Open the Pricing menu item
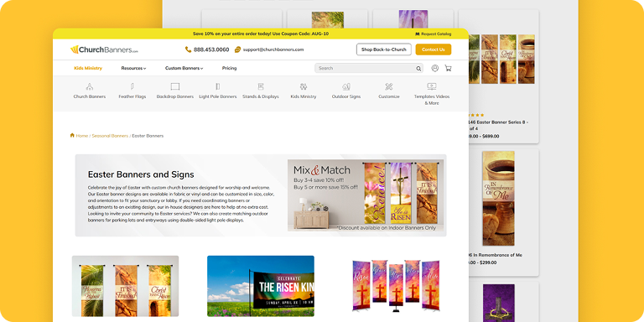 [x=229, y=68]
